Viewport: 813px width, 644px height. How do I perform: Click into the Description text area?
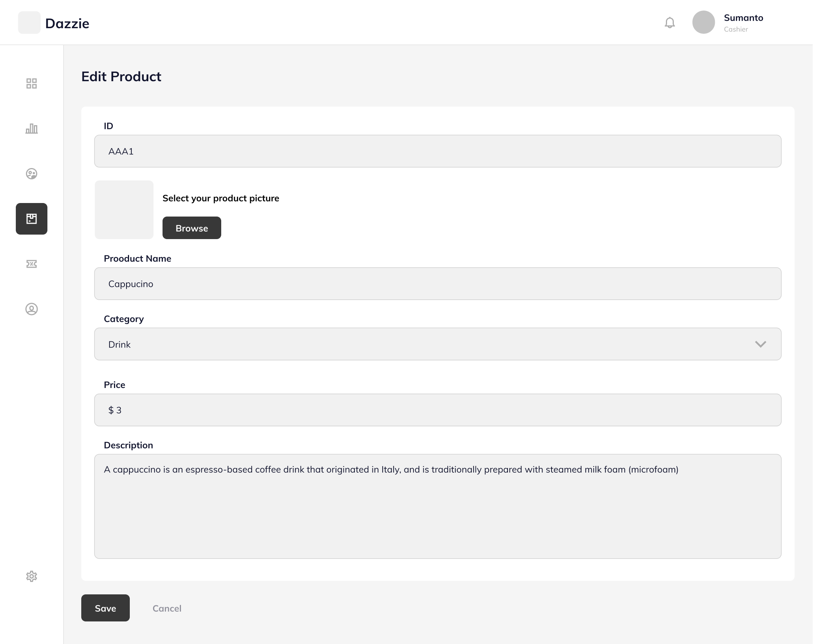click(438, 506)
